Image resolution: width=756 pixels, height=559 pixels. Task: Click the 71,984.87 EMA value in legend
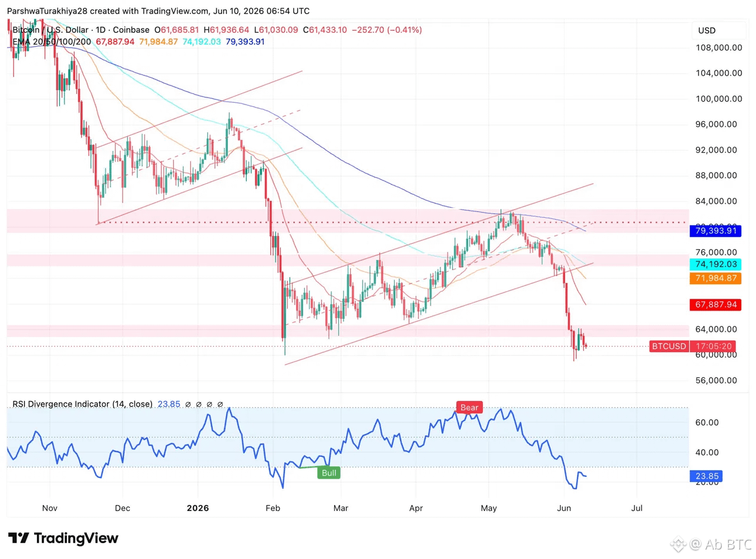pyautogui.click(x=159, y=42)
